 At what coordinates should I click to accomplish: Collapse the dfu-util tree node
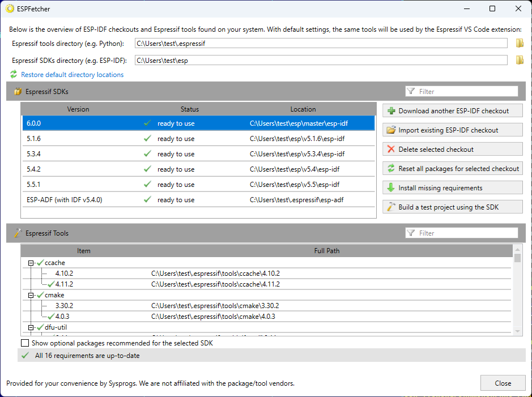click(x=31, y=327)
